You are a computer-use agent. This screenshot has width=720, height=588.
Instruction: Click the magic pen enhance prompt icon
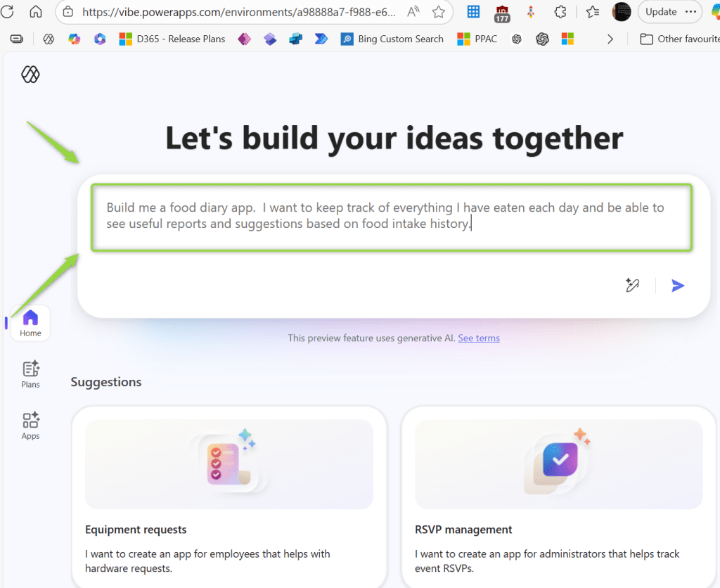pyautogui.click(x=632, y=286)
